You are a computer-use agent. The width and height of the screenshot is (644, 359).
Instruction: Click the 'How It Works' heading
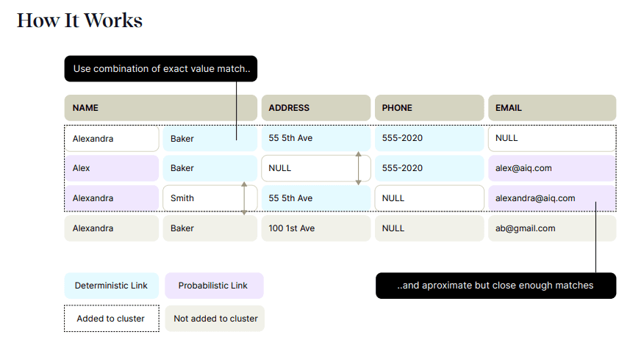(79, 21)
